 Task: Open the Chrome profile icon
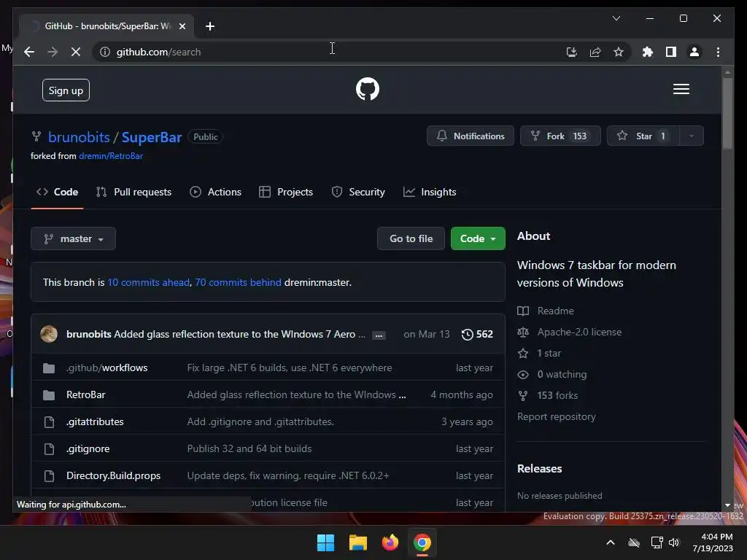coord(694,52)
